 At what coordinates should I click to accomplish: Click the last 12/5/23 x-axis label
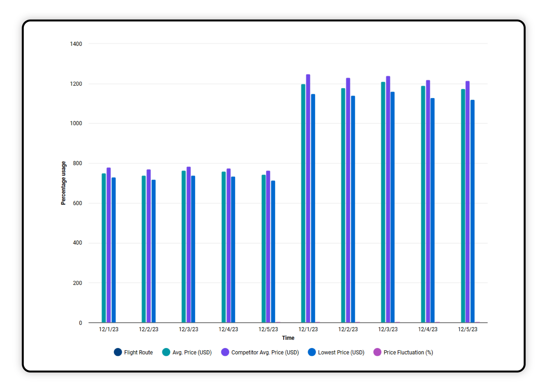(467, 329)
